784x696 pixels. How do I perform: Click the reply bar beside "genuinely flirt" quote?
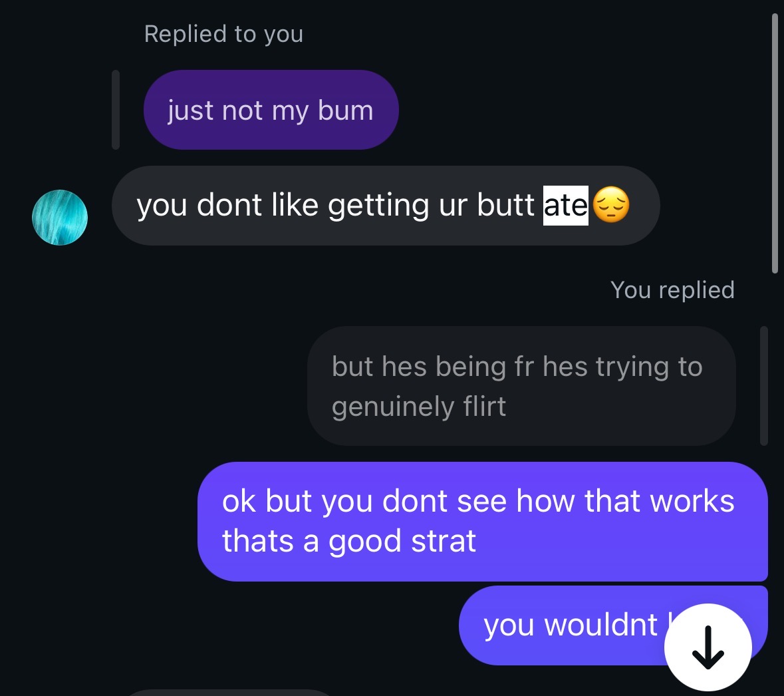pyautogui.click(x=763, y=386)
